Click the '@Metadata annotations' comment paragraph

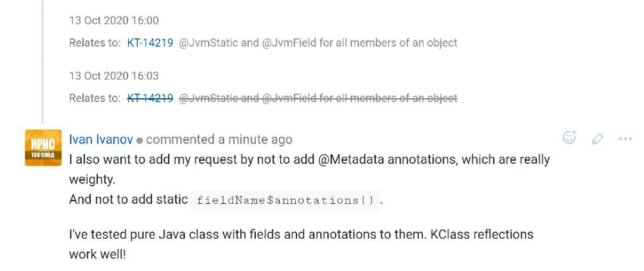click(x=309, y=169)
